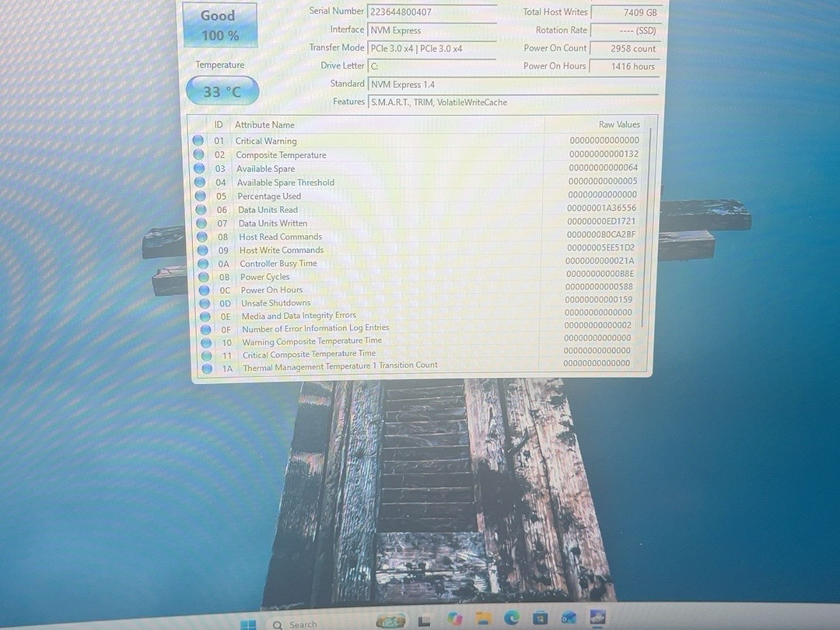Click the Total Host Writes 7409 GB value
Screen dimensions: 840x630
tap(626, 12)
